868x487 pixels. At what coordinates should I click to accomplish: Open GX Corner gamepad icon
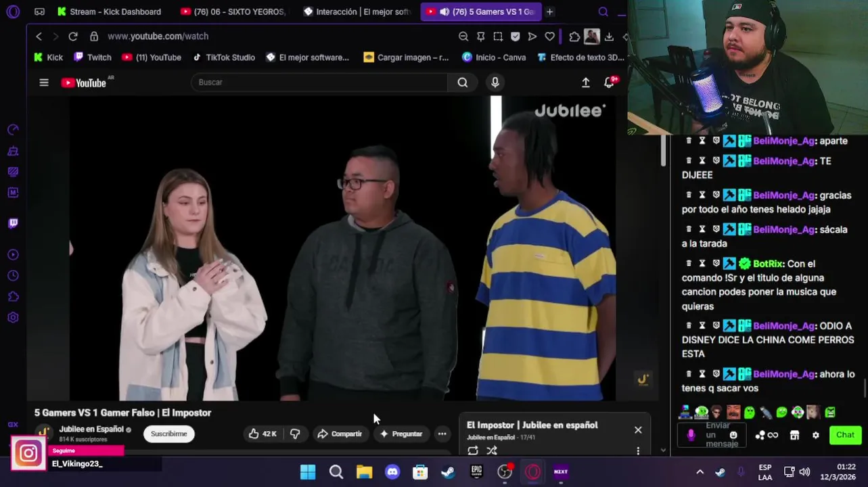point(39,11)
